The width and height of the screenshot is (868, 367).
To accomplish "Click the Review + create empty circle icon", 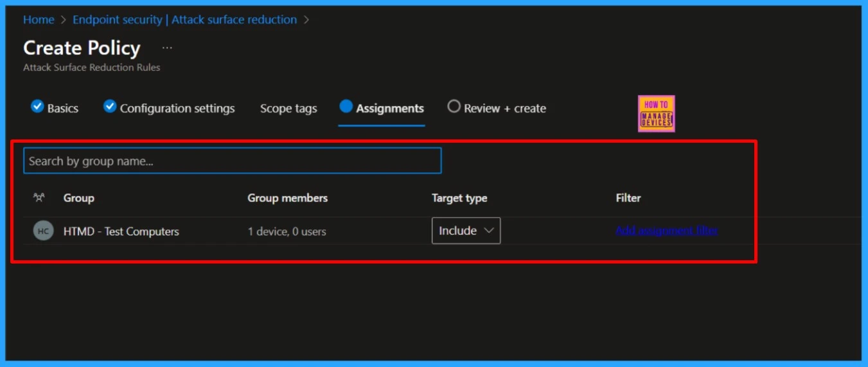I will point(454,107).
